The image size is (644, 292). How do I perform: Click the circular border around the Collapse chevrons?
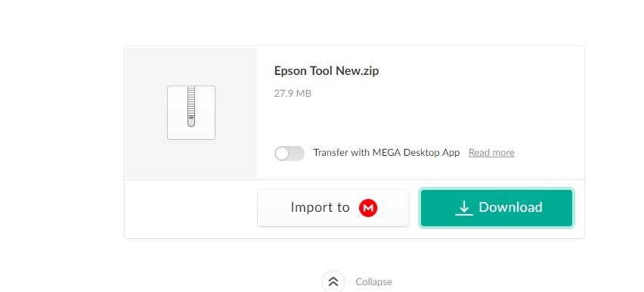coord(333,281)
